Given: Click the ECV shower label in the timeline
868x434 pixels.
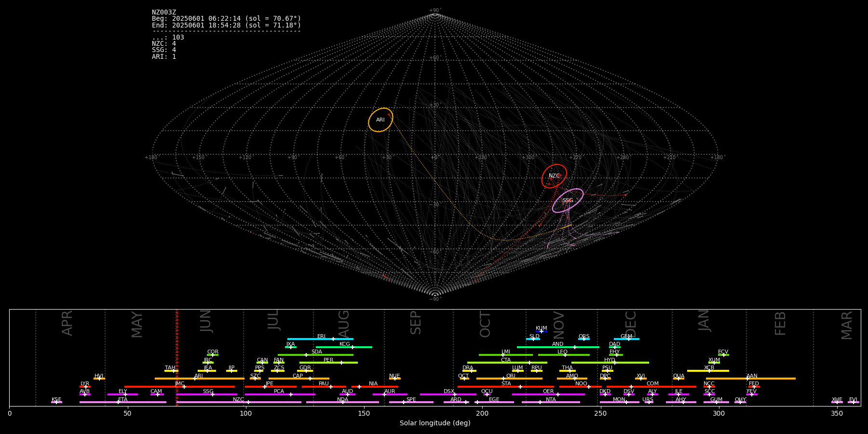Looking at the screenshot, I should pos(723,352).
